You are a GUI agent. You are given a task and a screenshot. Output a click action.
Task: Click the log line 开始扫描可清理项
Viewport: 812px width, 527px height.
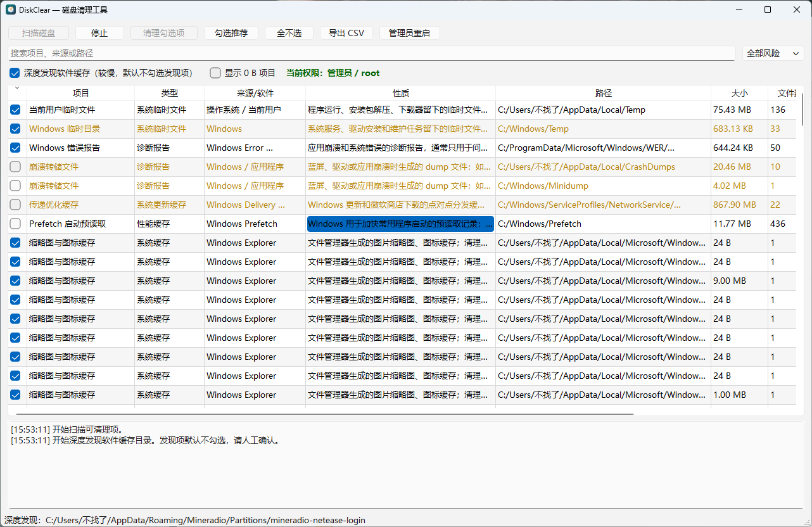tap(67, 429)
